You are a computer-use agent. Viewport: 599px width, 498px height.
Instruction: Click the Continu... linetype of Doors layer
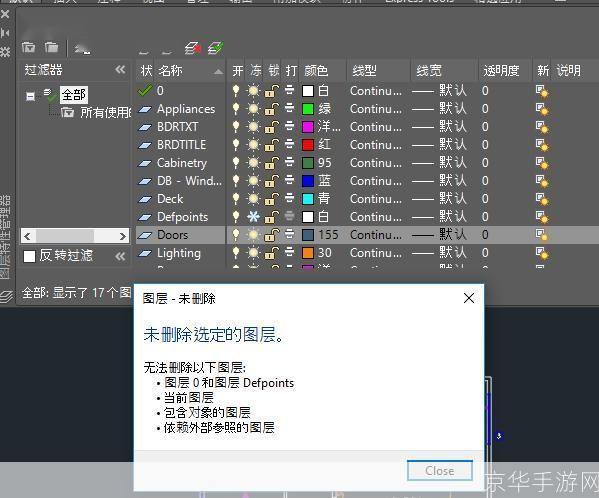(x=376, y=235)
